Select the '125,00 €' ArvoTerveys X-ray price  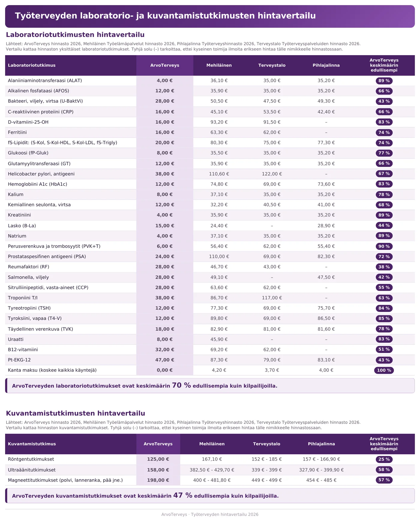(x=158, y=459)
